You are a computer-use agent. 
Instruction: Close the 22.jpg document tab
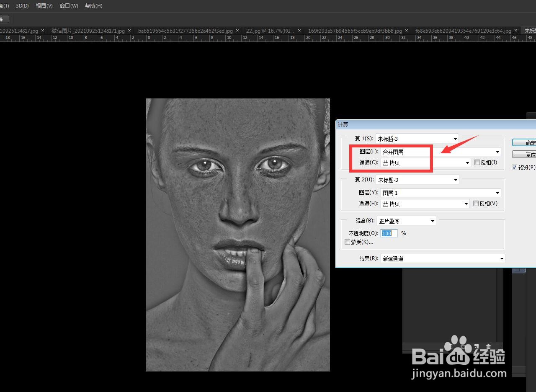(299, 31)
